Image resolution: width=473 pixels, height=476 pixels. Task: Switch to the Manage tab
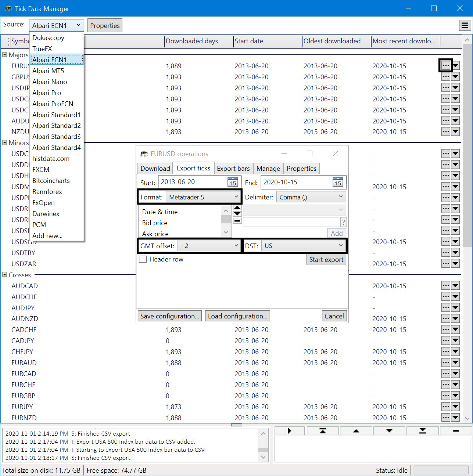(268, 169)
